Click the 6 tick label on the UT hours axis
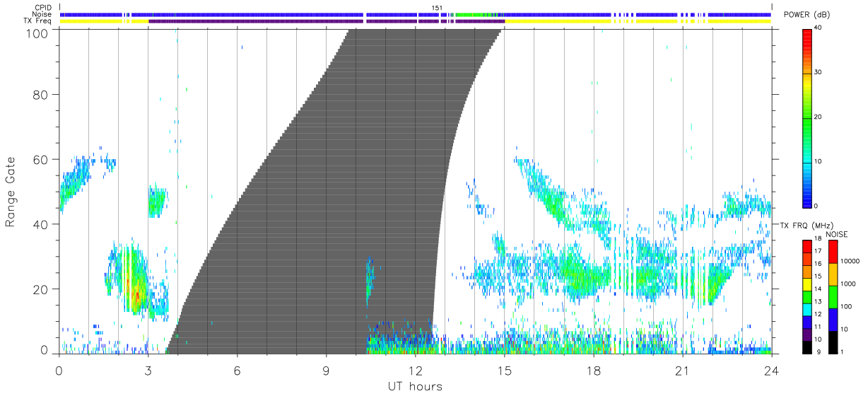The image size is (868, 401). (x=237, y=370)
